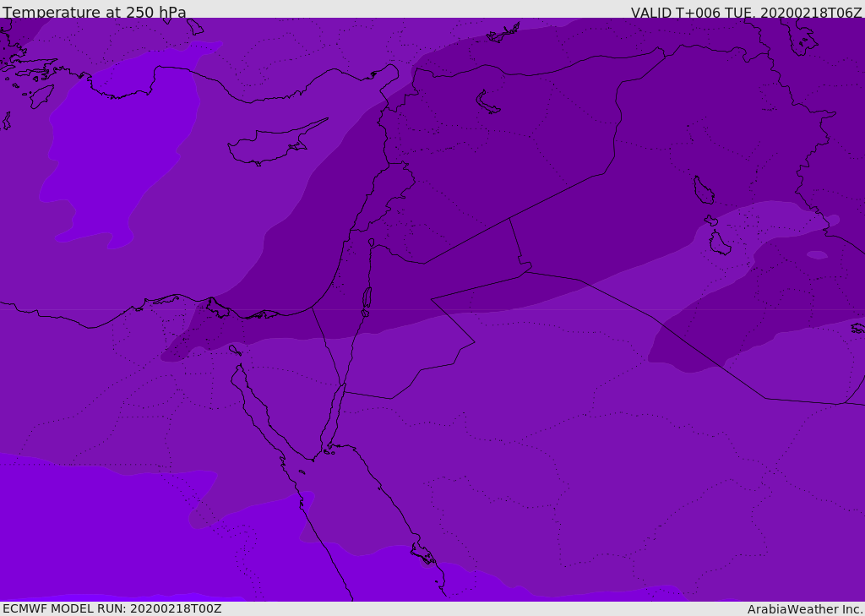Click the ECMWF MODEL RUN label

click(x=112, y=608)
